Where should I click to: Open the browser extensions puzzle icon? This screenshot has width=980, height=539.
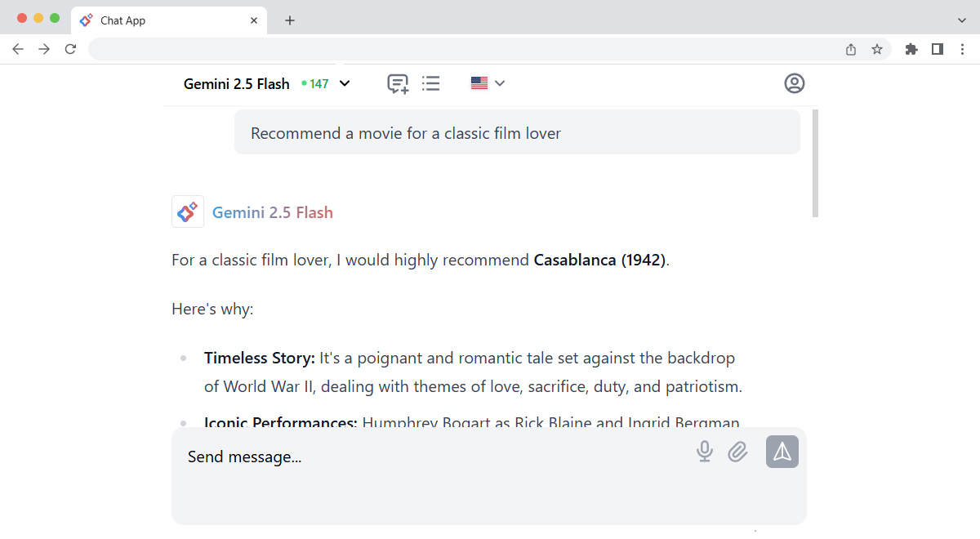911,49
